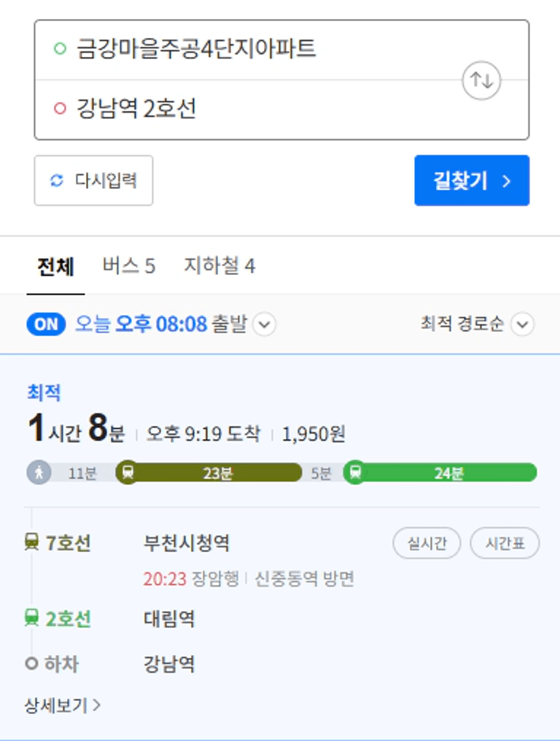Expand the departure time 오후 08:08 dropdown
Viewport: 560px width, 741px height.
[264, 324]
